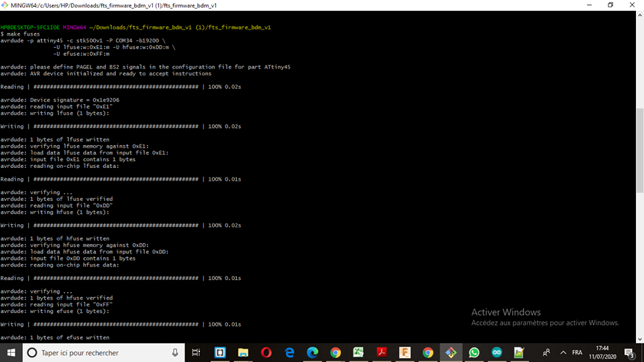Click the "1 bytes of lfuse verified" line
644x362 pixels.
click(56, 199)
